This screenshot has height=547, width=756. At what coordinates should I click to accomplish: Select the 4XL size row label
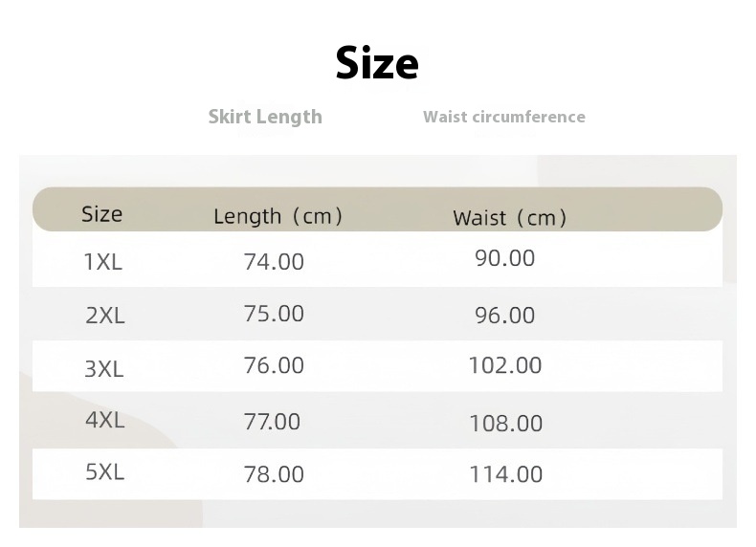tap(105, 420)
